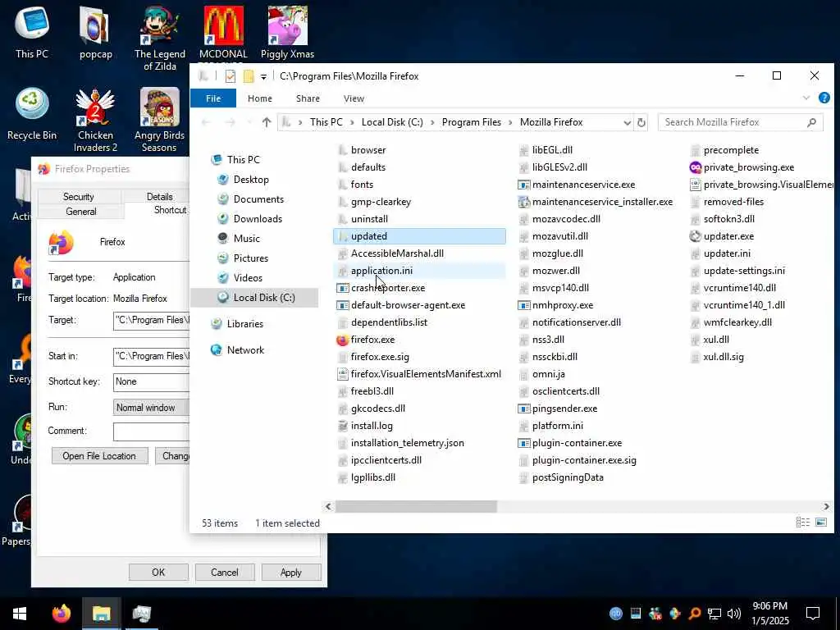Image resolution: width=840 pixels, height=630 pixels.
Task: Open the volume speaker tray icon
Action: [x=733, y=614]
